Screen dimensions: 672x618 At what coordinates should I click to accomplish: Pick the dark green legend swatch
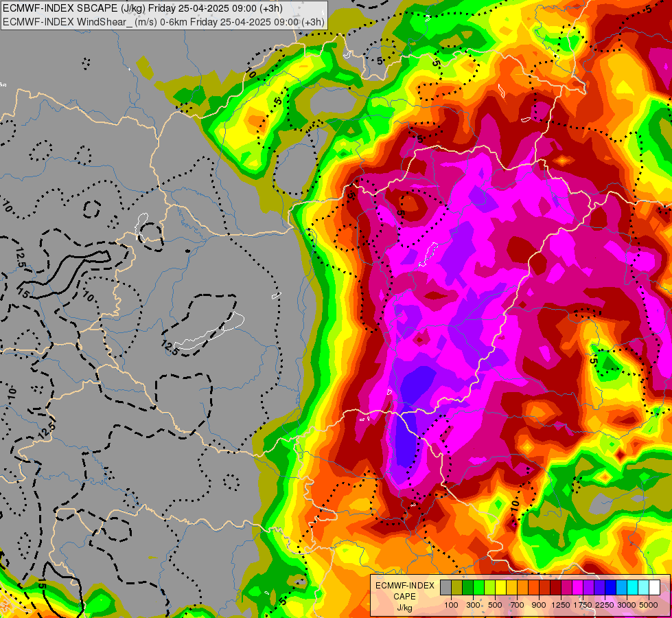click(467, 588)
